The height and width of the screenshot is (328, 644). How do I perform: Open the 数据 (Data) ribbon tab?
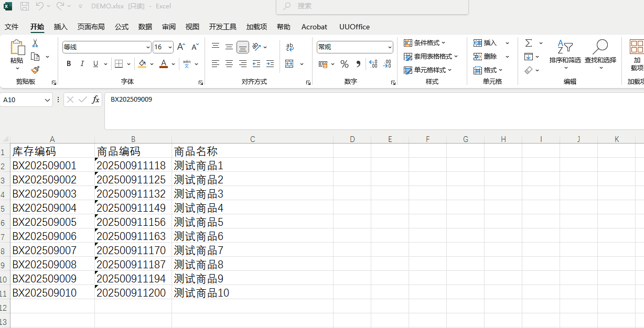pyautogui.click(x=145, y=27)
